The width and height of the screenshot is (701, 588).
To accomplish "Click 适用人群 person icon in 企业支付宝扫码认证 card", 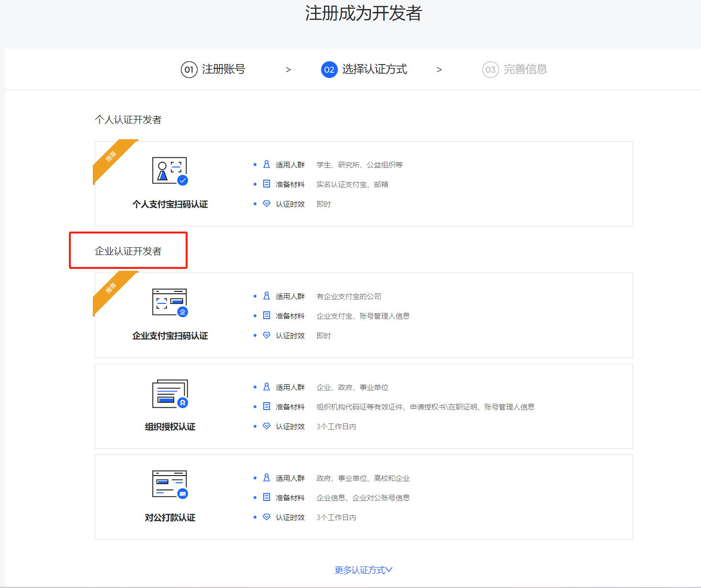I will [267, 296].
